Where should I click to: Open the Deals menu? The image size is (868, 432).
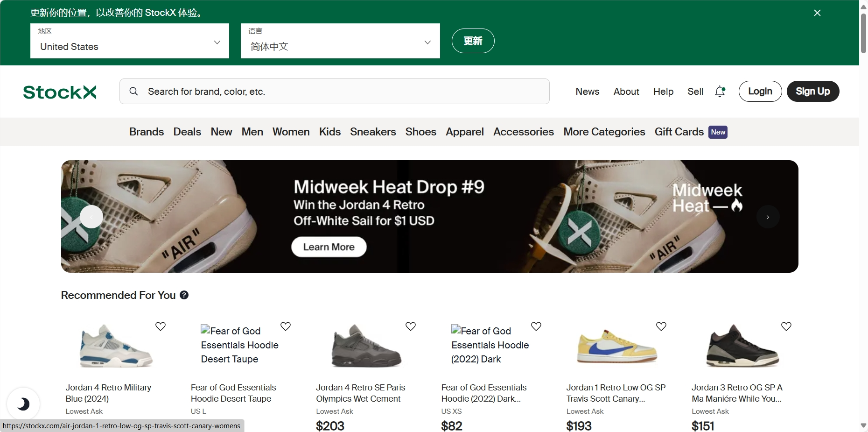187,132
